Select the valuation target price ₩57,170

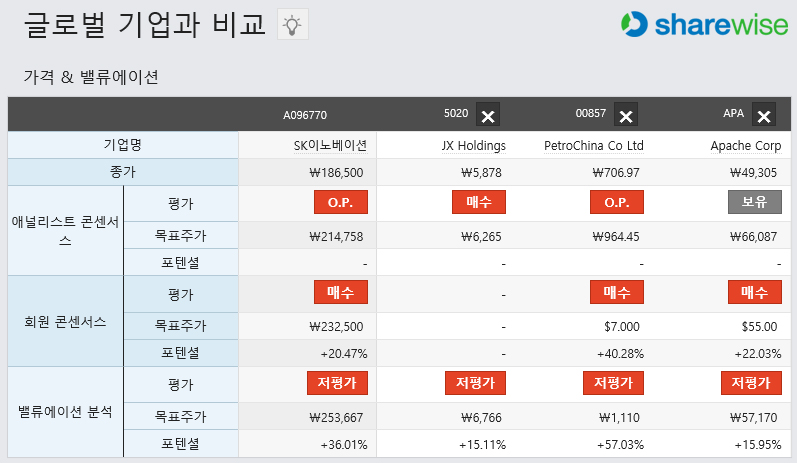(x=754, y=418)
